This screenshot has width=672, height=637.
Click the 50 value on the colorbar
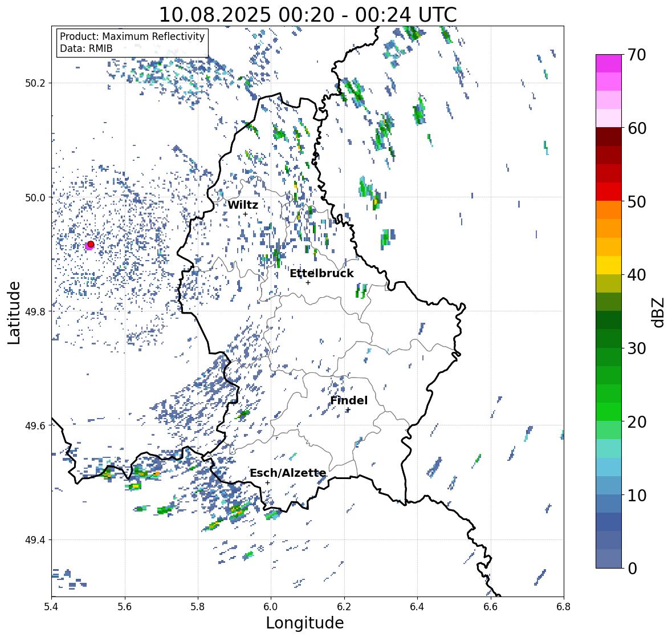pyautogui.click(x=637, y=201)
